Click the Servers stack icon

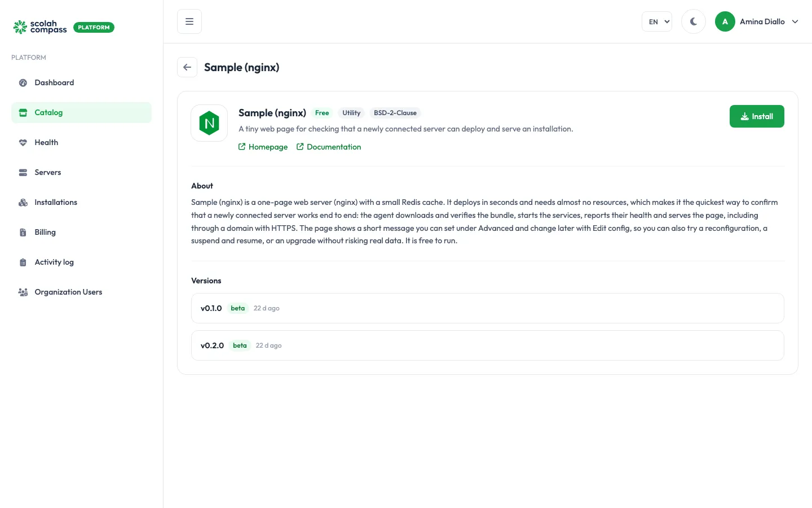click(23, 173)
